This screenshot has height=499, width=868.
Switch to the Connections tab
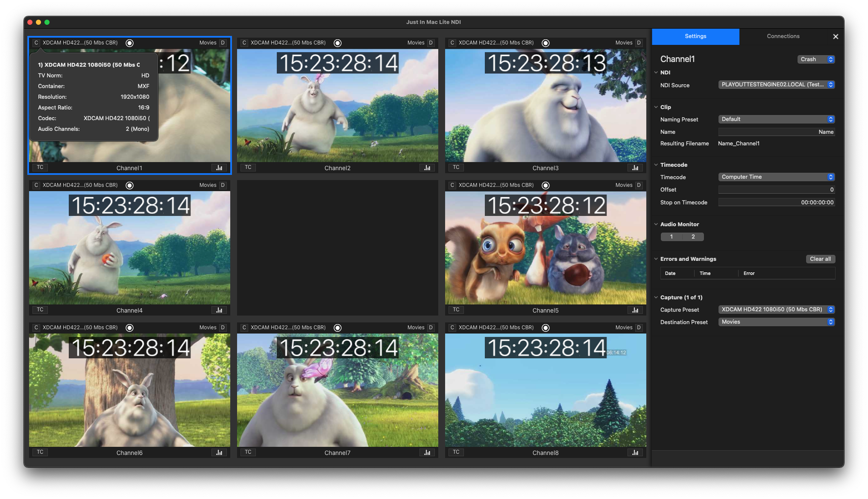[783, 36]
